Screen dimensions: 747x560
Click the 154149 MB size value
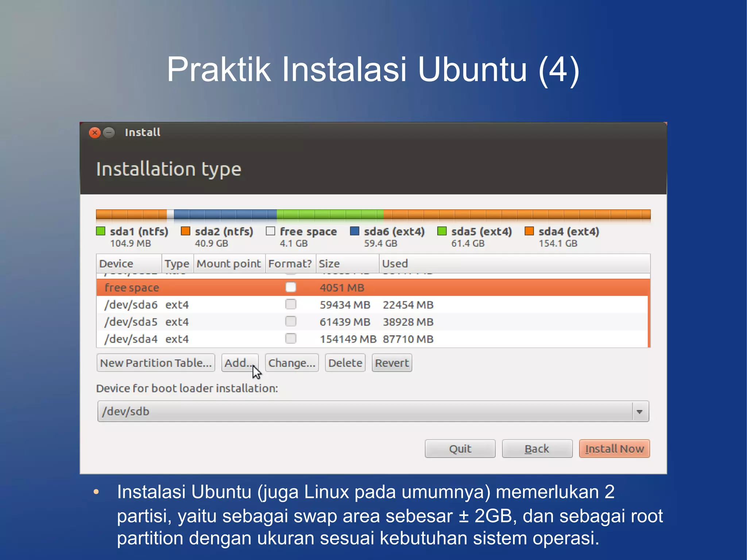(348, 339)
